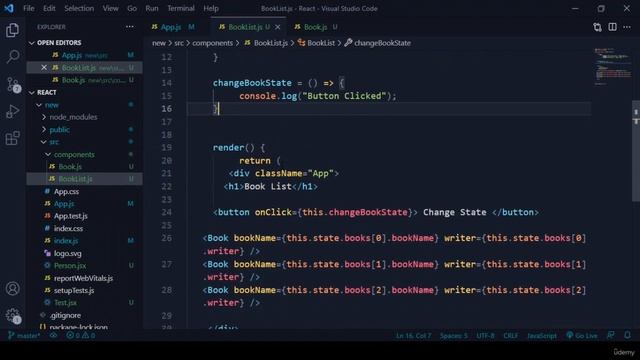Viewport: 640px width, 360px height.
Task: Change the CRLF line ending setting
Action: click(511, 336)
